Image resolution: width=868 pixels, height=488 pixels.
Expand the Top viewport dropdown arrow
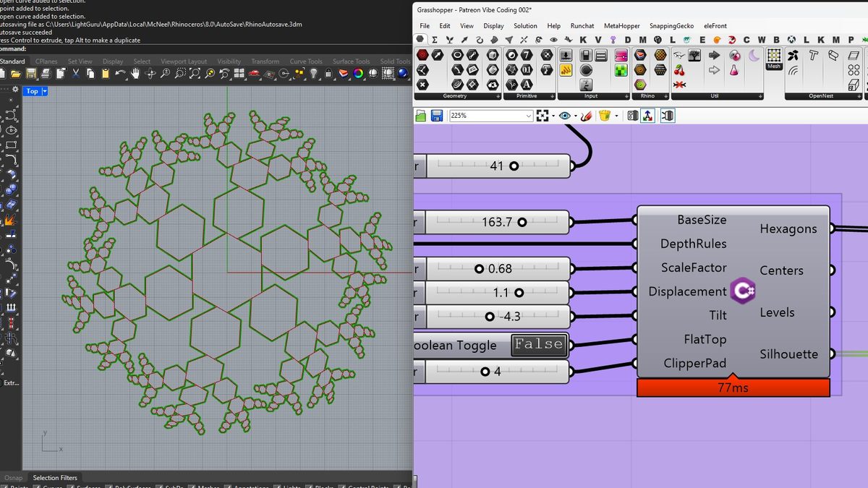(45, 91)
